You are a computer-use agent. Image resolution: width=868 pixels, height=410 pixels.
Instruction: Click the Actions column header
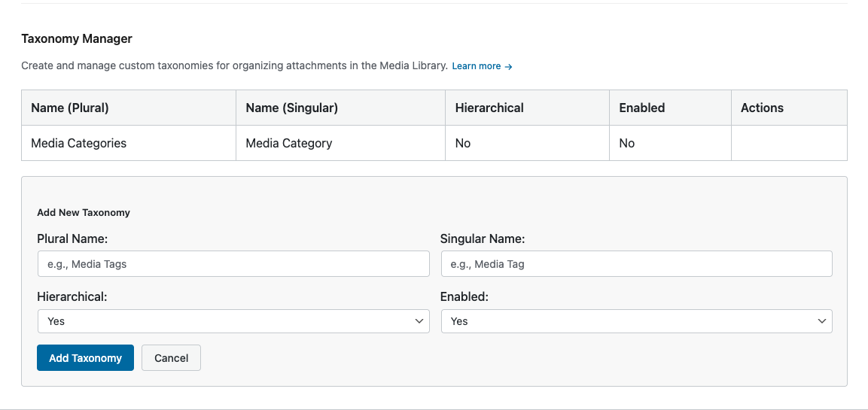762,108
